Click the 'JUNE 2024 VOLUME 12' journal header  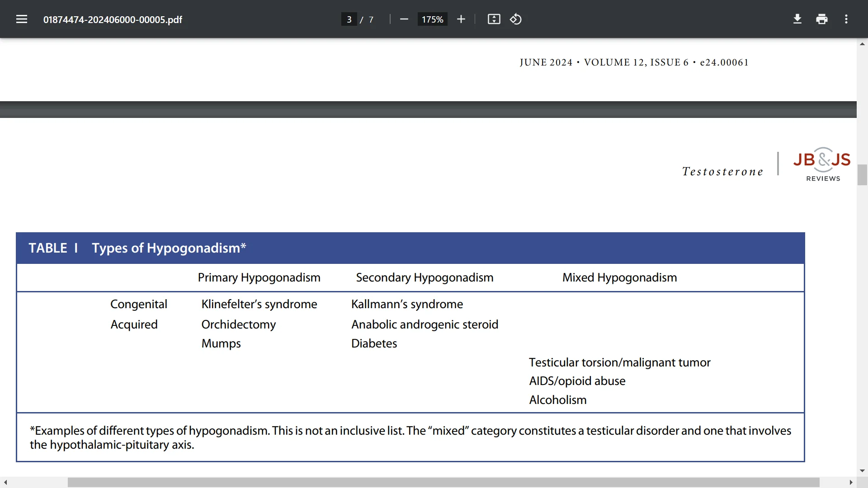coord(634,62)
